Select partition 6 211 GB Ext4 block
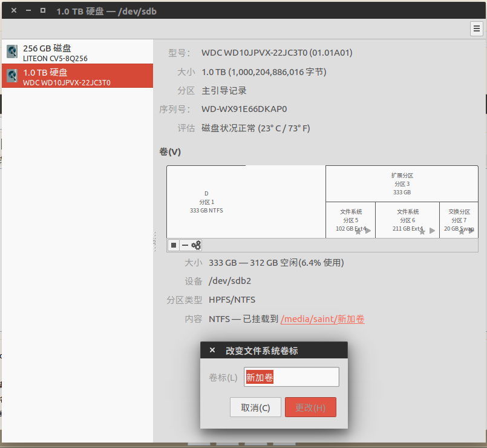This screenshot has height=448, width=487. (x=408, y=220)
